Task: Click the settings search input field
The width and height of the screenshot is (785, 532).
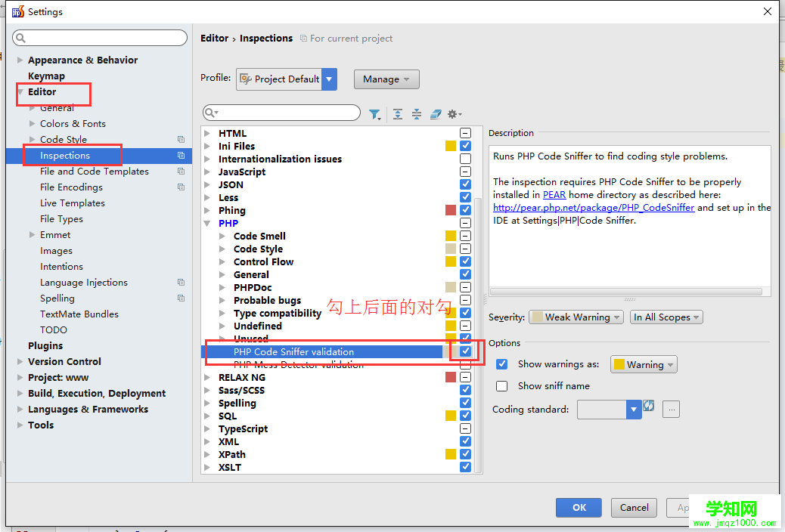Action: tap(100, 38)
